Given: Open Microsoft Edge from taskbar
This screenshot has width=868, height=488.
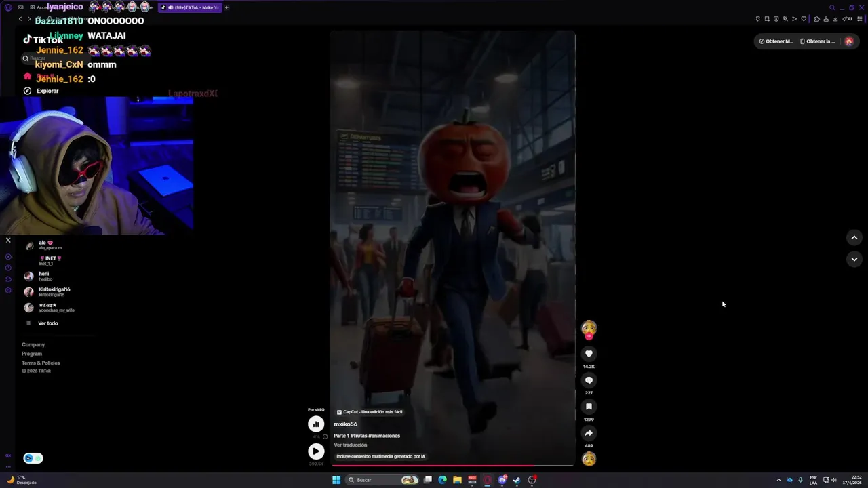Looking at the screenshot, I should (443, 480).
